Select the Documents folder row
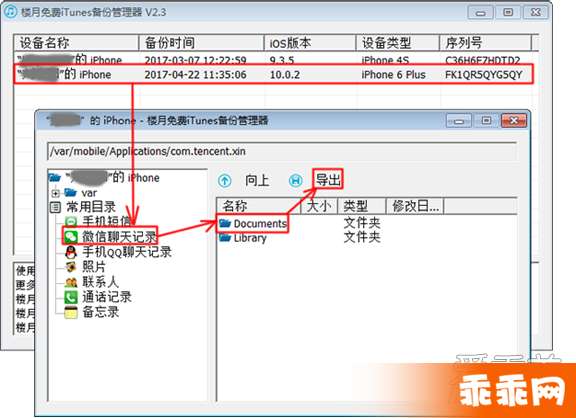The image size is (576, 418). click(x=367, y=223)
